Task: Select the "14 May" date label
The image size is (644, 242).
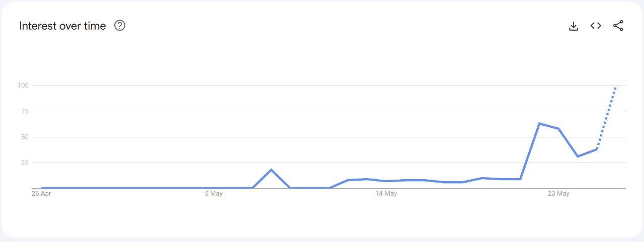Action: tap(386, 194)
